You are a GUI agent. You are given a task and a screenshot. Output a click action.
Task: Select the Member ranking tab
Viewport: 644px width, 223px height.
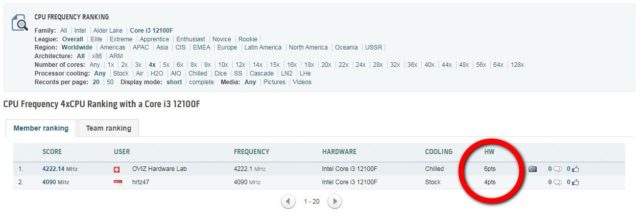point(41,128)
